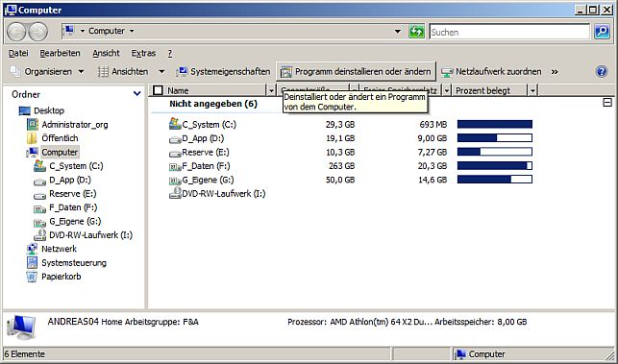Select Systemsteuerung icon in folder tree

tap(32, 262)
